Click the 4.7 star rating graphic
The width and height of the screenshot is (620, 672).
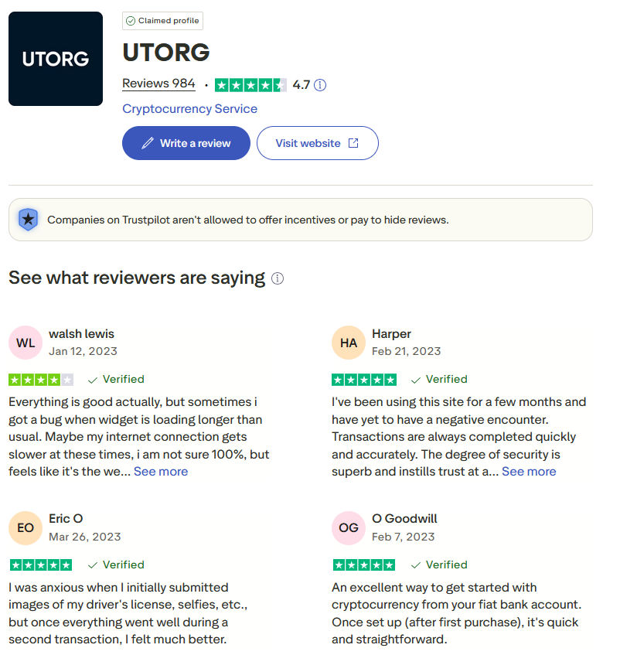(x=250, y=85)
